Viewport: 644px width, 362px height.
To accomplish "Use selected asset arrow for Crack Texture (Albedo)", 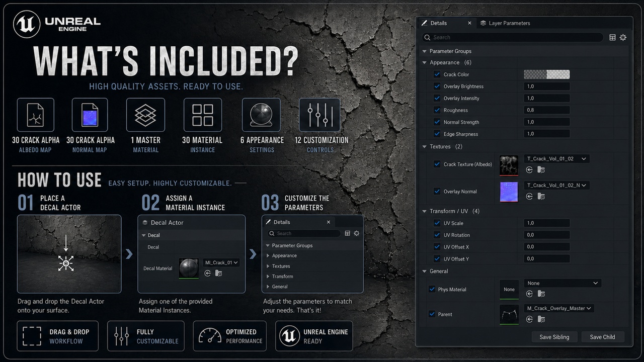I will 529,170.
